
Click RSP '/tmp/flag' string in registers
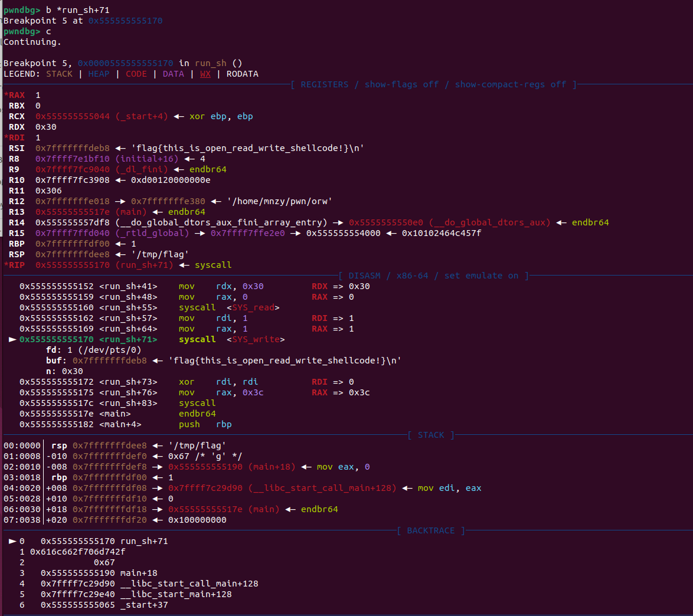(x=160, y=254)
